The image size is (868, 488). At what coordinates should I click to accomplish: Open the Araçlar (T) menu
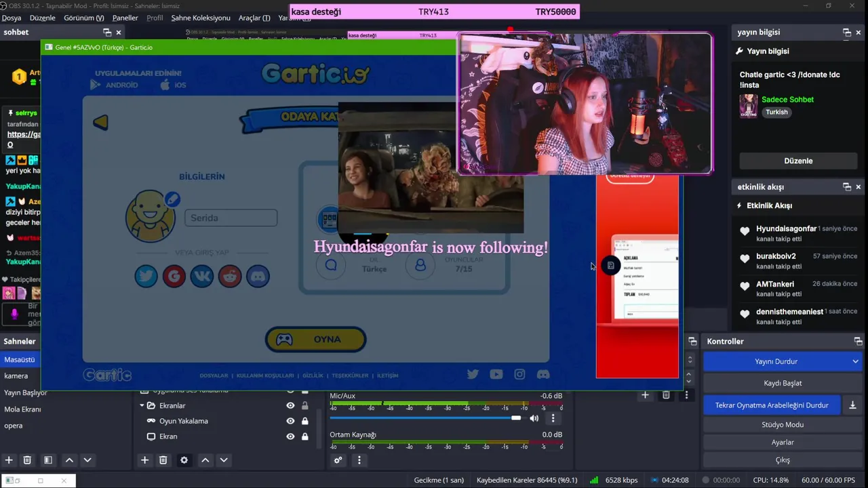[254, 18]
